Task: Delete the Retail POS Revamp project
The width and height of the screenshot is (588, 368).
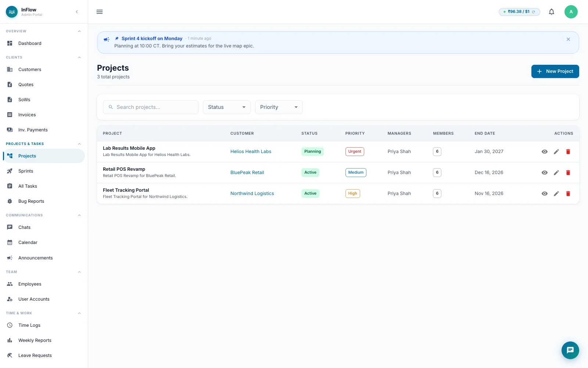Action: pos(568,173)
